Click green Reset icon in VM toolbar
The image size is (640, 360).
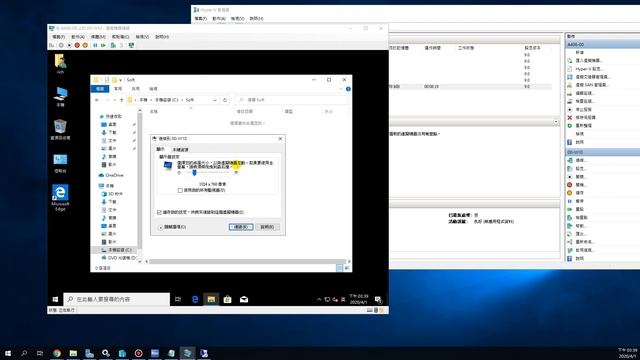pyautogui.click(x=103, y=45)
